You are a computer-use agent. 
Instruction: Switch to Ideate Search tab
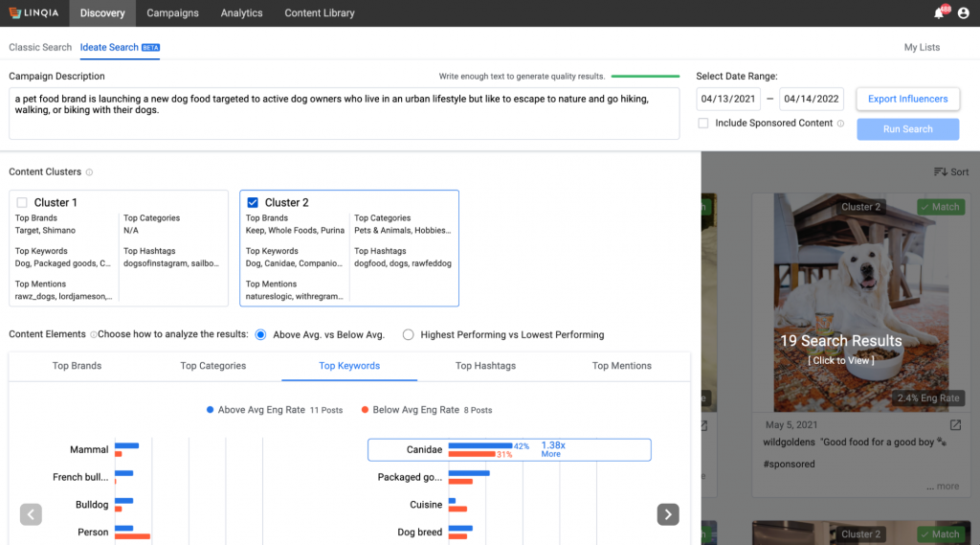coord(120,48)
